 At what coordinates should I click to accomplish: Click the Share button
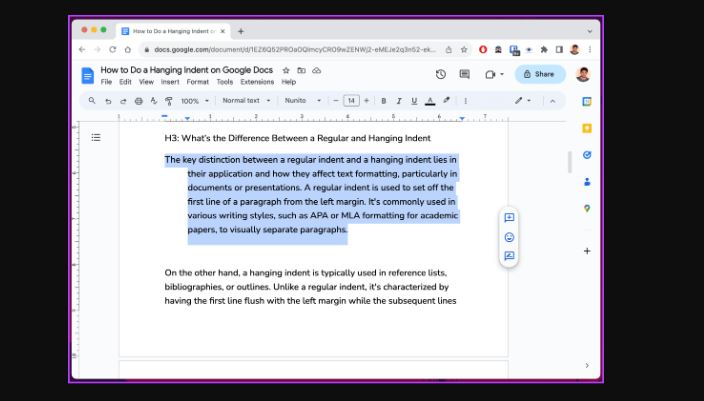[540, 74]
